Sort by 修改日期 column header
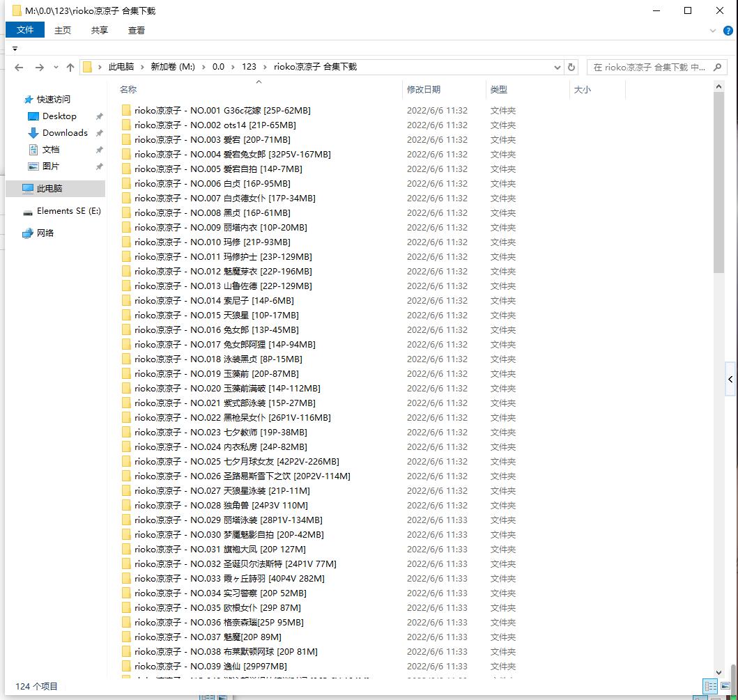This screenshot has width=738, height=700. tap(424, 90)
